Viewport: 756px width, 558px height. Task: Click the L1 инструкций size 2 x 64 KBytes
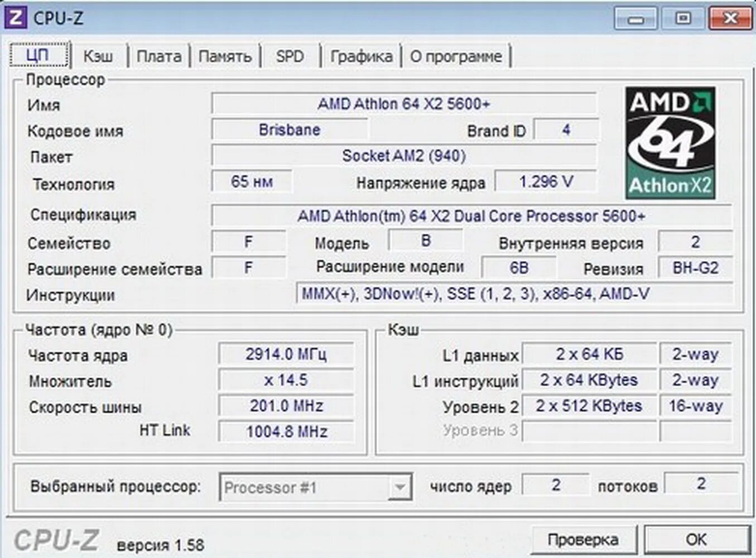pos(590,380)
